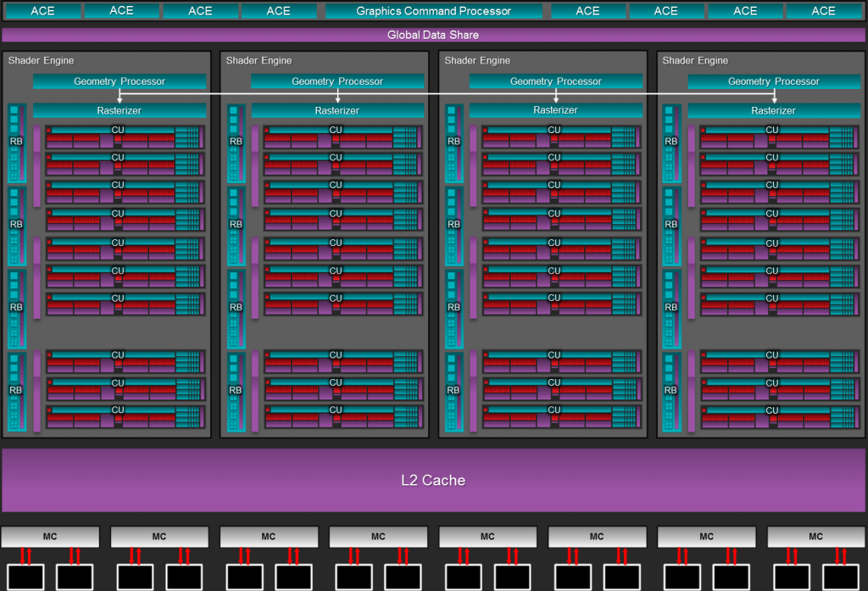Select the topmost CU in second Shader Engine
The width and height of the screenshot is (868, 591).
[342, 137]
